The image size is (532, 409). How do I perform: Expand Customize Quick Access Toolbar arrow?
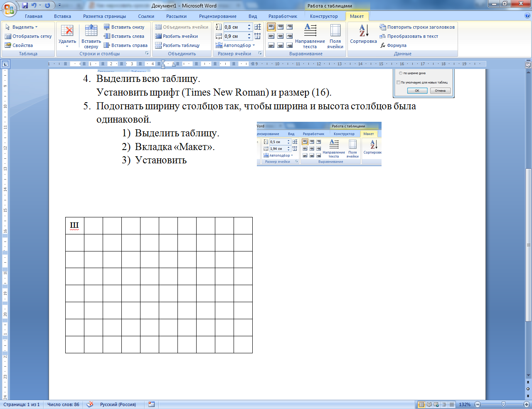pos(60,5)
